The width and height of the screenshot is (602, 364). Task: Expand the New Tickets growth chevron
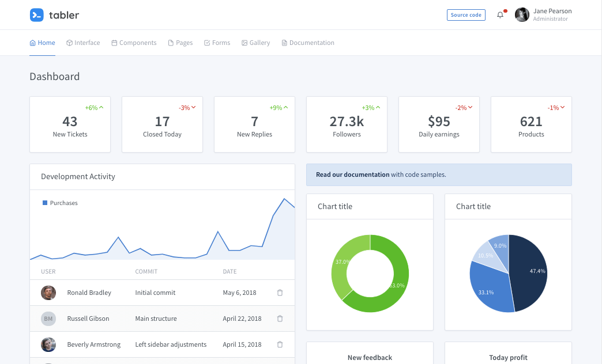click(x=100, y=107)
